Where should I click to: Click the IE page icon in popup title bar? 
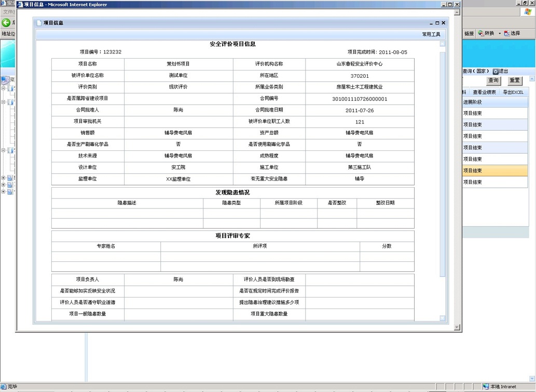coord(20,5)
